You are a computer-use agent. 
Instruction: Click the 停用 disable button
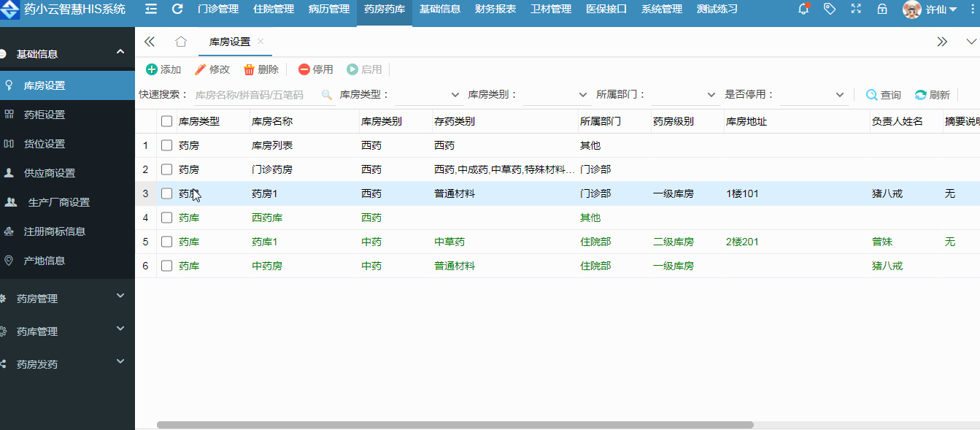pos(316,69)
